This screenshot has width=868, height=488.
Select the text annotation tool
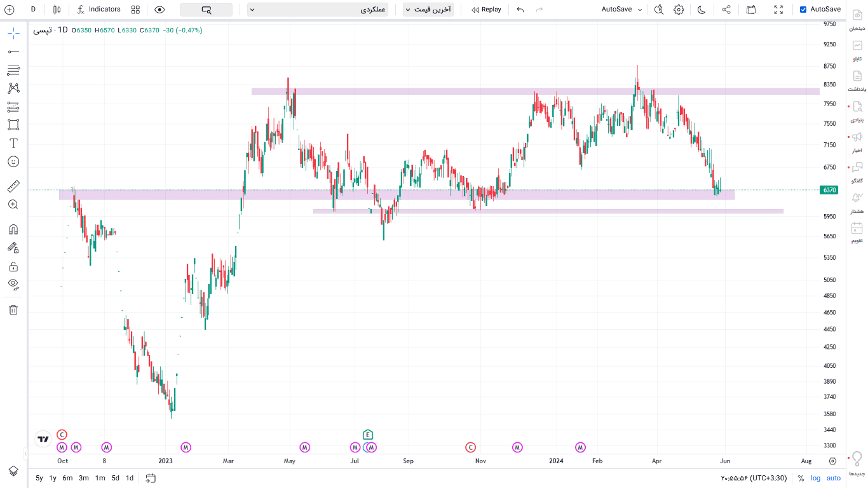tap(13, 143)
